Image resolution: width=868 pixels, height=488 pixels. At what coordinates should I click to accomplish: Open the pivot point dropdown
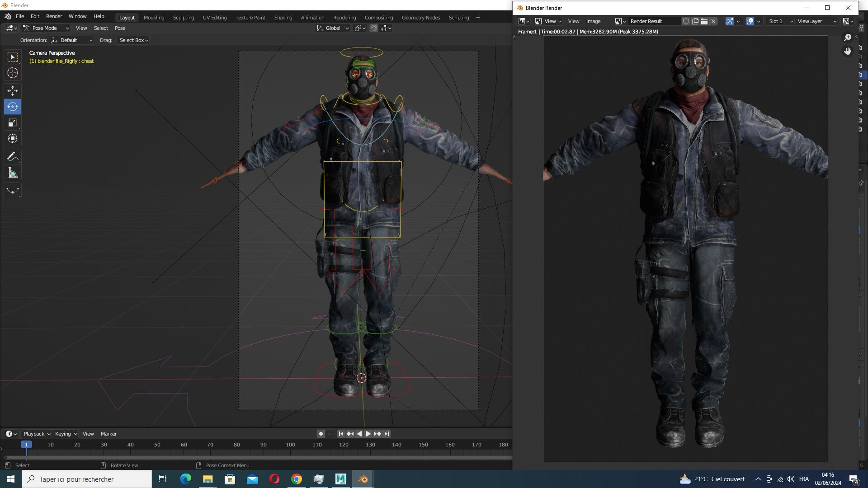pyautogui.click(x=360, y=28)
